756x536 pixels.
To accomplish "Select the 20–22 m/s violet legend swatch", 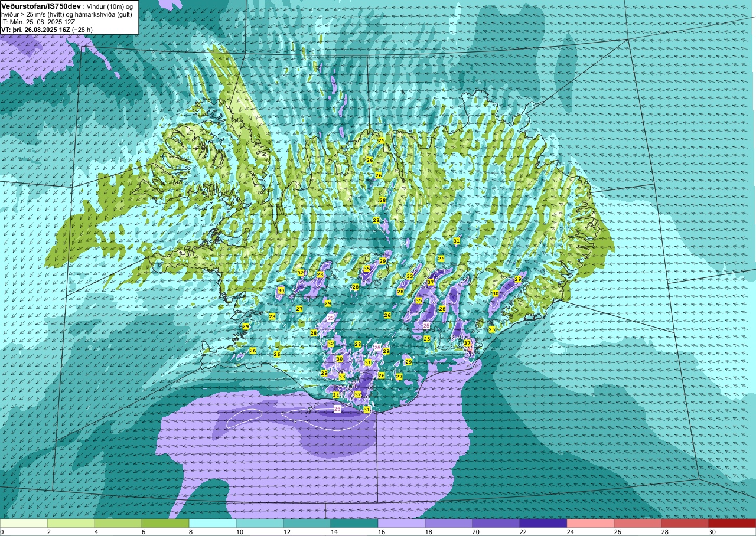I will [x=496, y=523].
